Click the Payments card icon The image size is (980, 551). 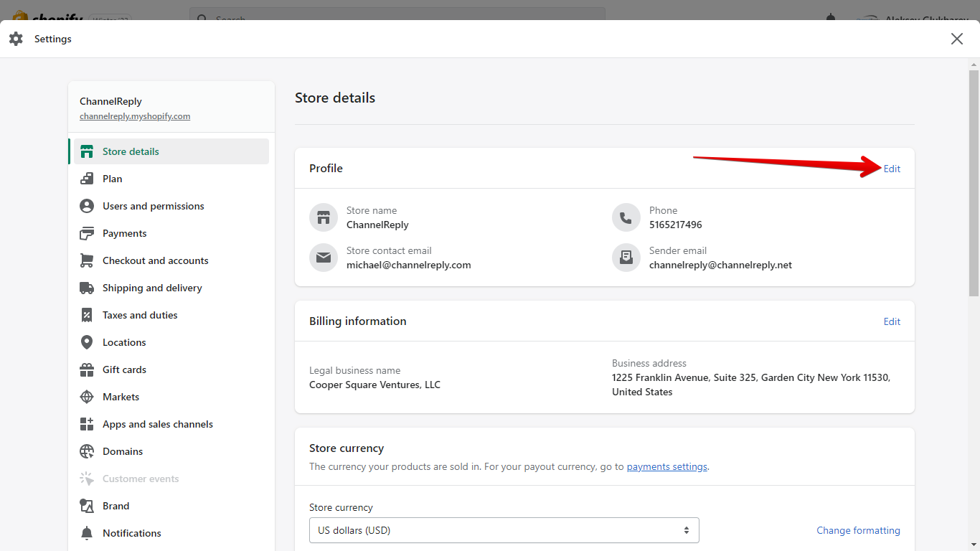[87, 233]
